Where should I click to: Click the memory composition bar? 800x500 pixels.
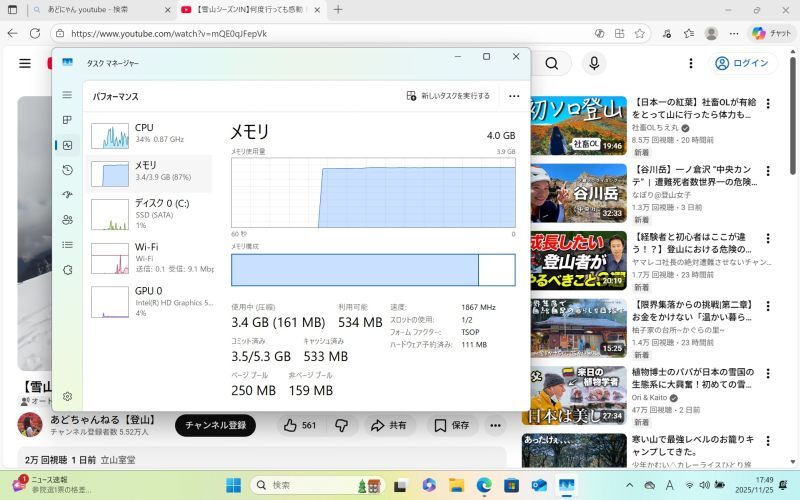pyautogui.click(x=373, y=270)
